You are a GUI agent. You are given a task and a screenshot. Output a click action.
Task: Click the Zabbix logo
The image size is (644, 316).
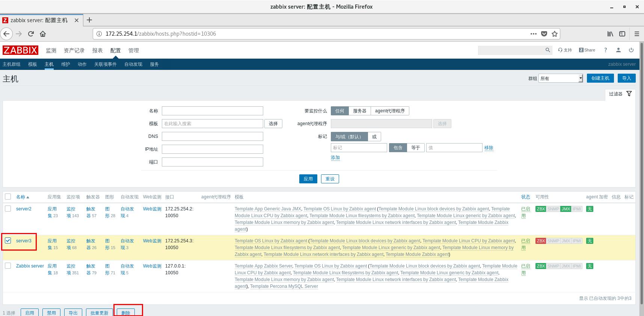20,50
